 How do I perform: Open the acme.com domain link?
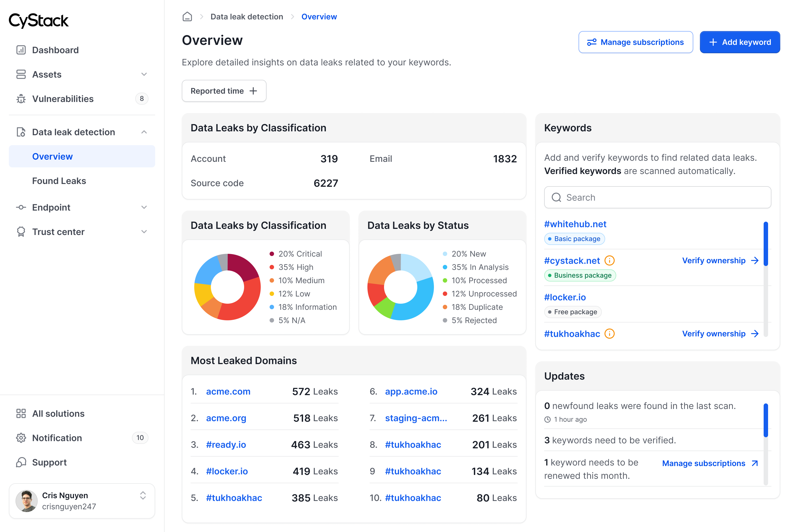tap(228, 392)
